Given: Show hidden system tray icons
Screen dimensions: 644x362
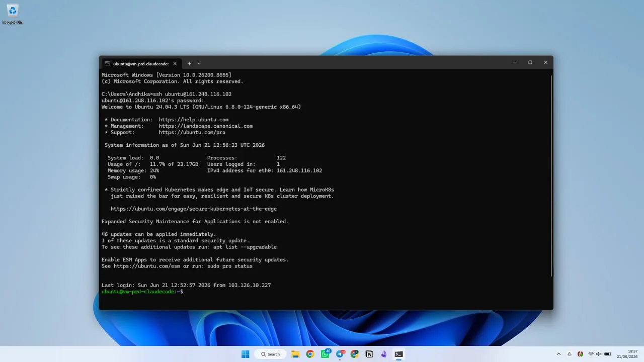Looking at the screenshot, I should tap(558, 354).
